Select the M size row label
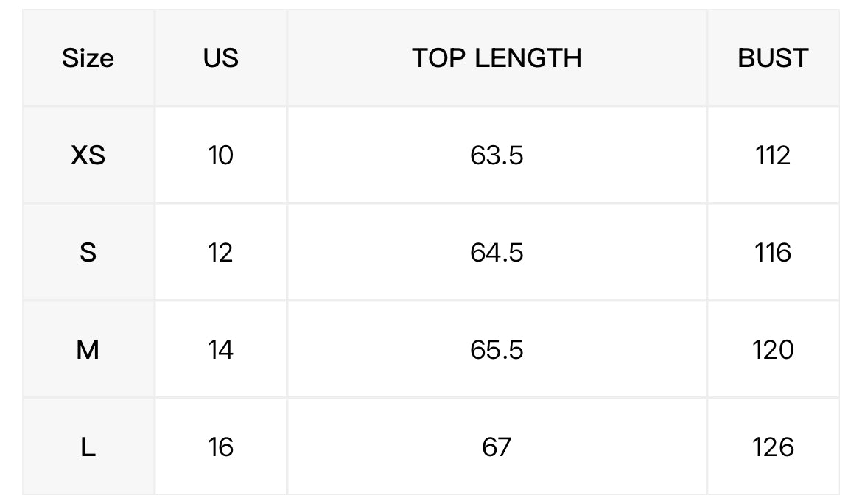The image size is (862, 504). coord(88,349)
